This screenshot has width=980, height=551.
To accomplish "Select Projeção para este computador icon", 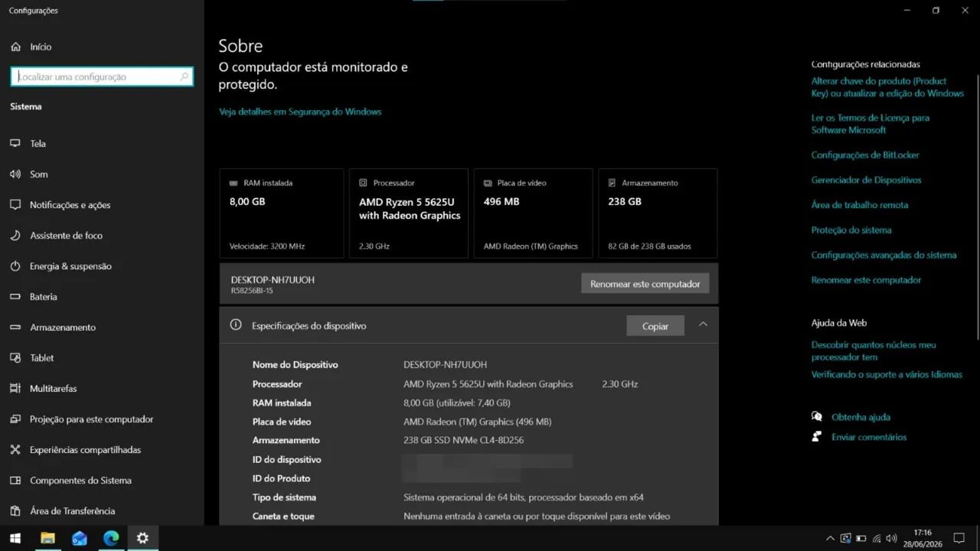I will [x=15, y=419].
